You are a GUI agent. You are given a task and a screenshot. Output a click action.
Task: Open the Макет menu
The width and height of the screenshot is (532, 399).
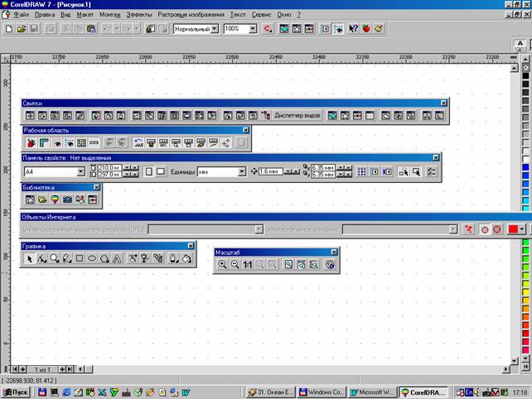(85, 15)
